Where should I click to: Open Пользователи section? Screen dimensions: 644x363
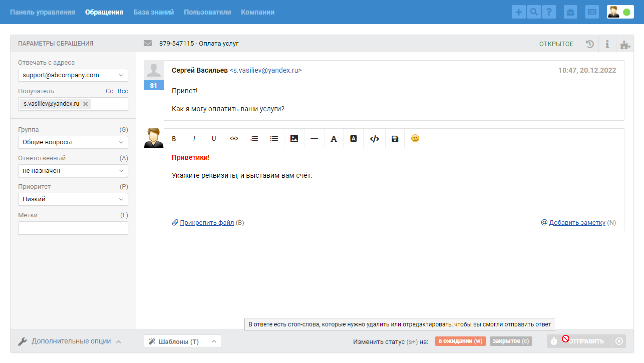pyautogui.click(x=207, y=12)
